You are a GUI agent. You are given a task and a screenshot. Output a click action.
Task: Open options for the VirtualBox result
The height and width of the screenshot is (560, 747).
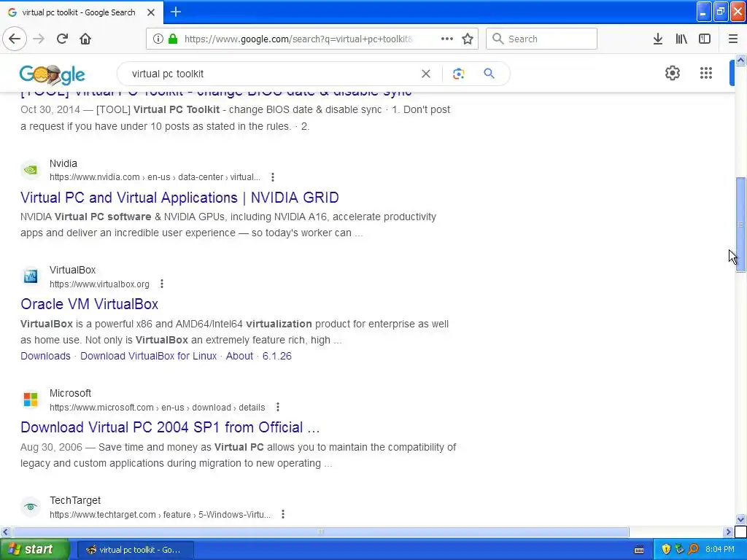(162, 284)
